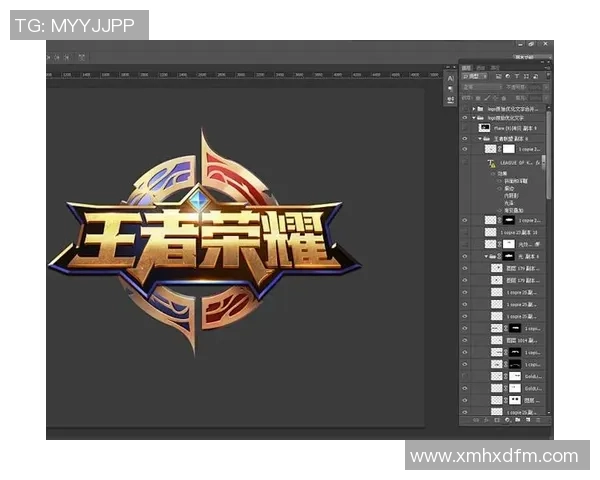Open the opacity slider dropdown arrow

546,88
